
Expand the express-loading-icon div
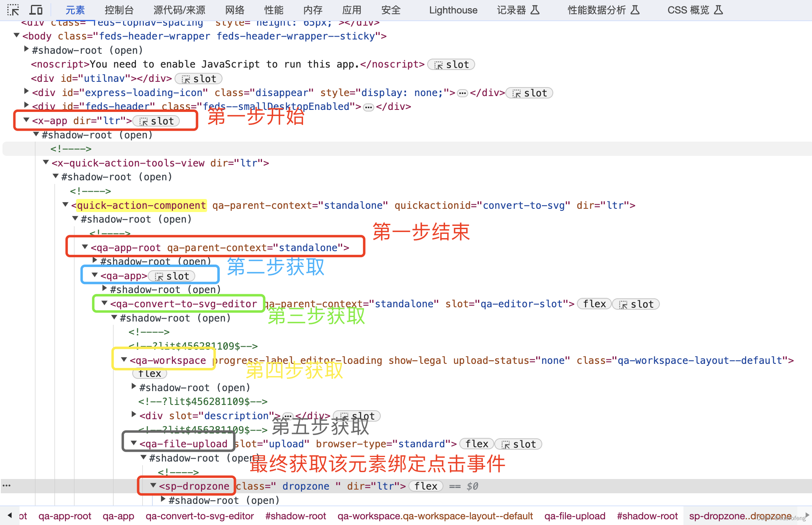(26, 92)
